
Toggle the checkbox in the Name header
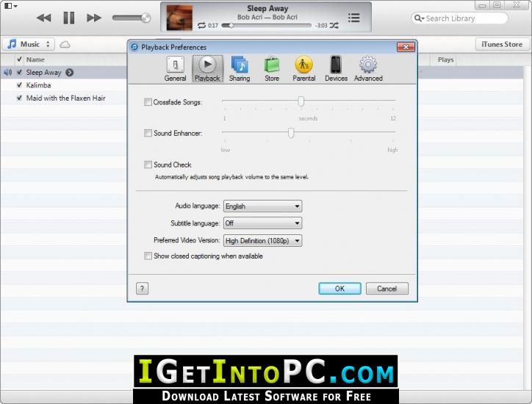pyautogui.click(x=19, y=59)
